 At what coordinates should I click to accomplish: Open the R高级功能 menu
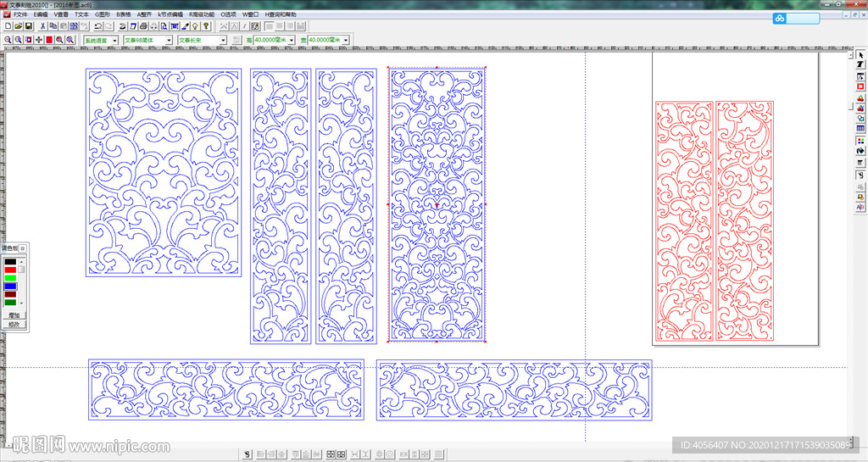202,14
